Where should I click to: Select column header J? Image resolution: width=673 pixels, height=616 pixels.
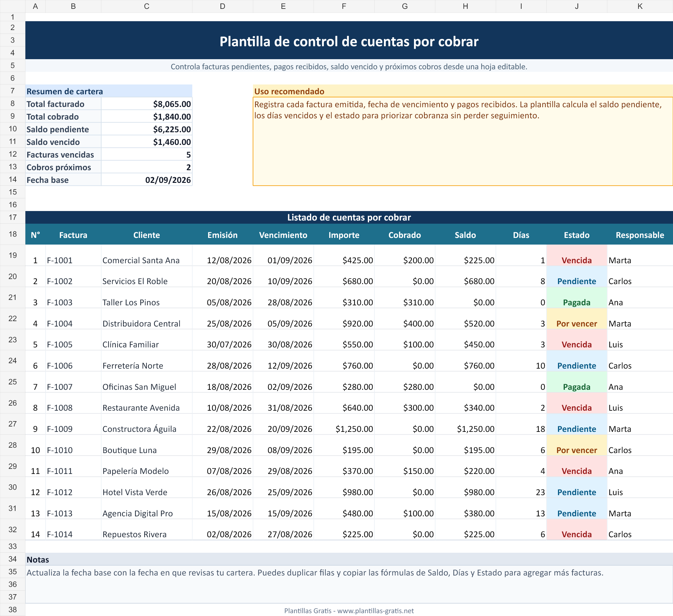point(577,6)
